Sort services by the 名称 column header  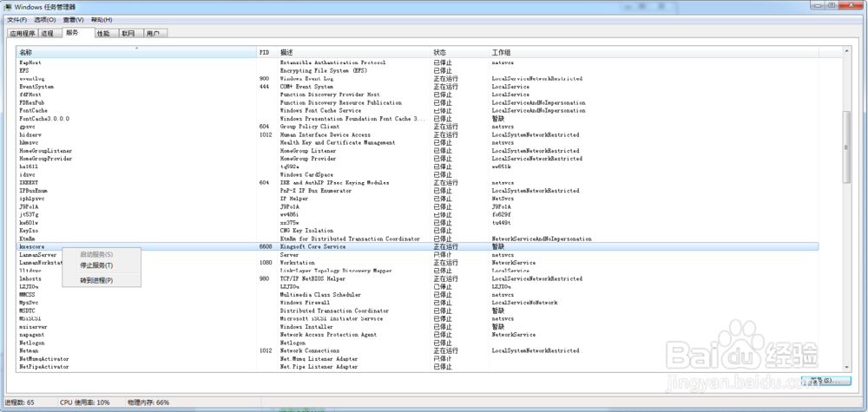(136, 53)
